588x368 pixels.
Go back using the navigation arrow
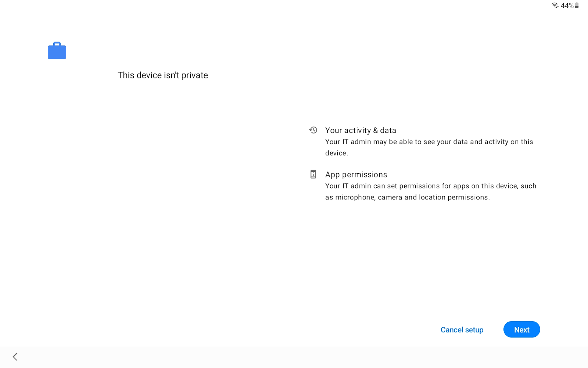15,357
